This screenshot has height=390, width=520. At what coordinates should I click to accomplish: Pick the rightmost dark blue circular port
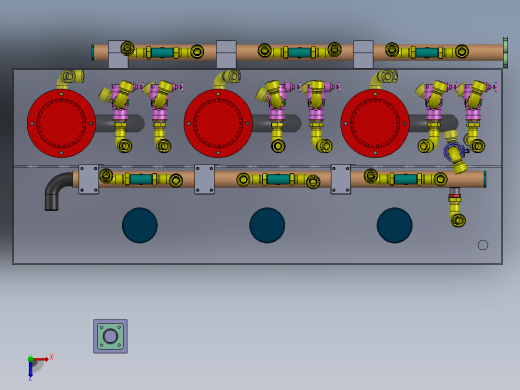click(x=395, y=225)
